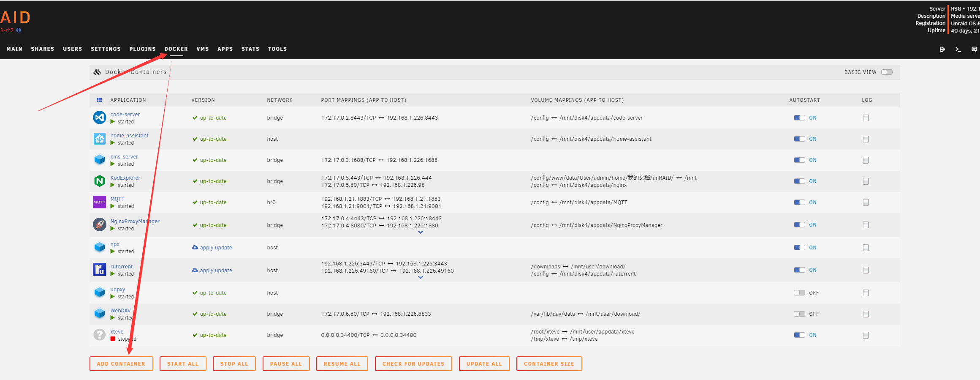The width and height of the screenshot is (980, 380).
Task: Open the log for MQTT
Action: coord(866,202)
